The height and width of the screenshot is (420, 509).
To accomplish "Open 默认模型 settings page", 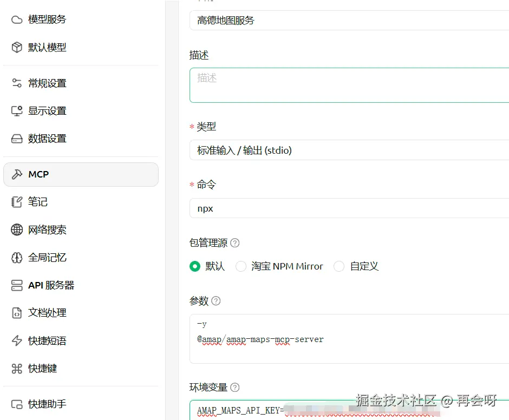I will [x=81, y=48].
